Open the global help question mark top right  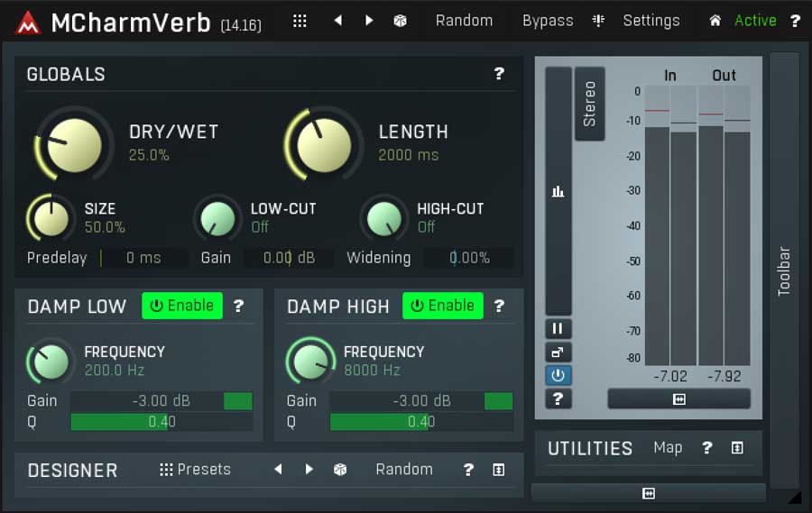click(x=795, y=22)
